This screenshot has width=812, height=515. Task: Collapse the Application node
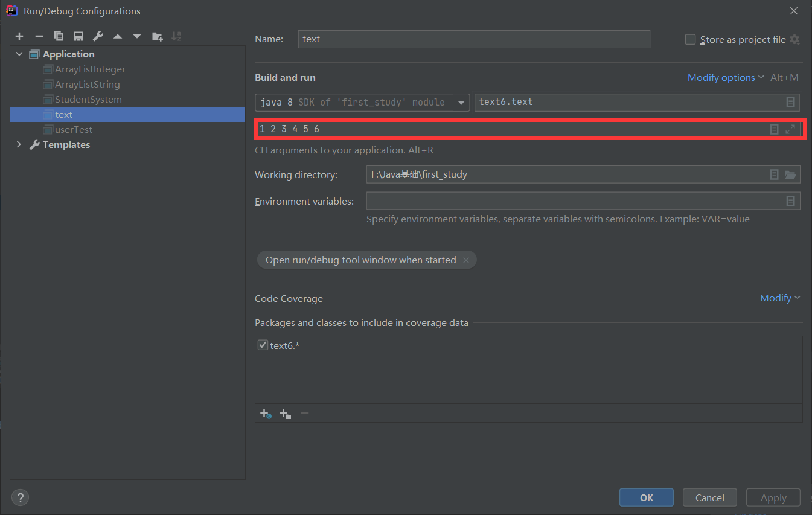point(19,54)
